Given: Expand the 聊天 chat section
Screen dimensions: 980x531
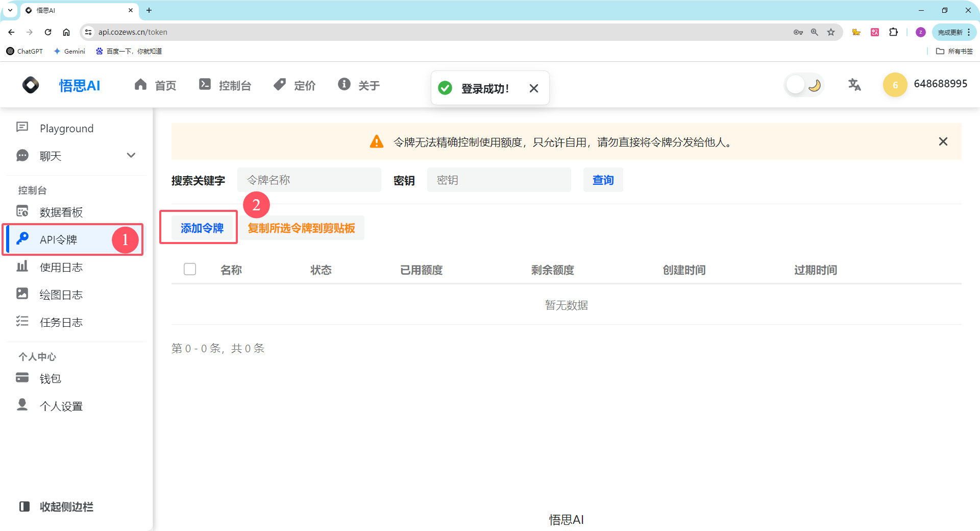Looking at the screenshot, I should point(131,155).
